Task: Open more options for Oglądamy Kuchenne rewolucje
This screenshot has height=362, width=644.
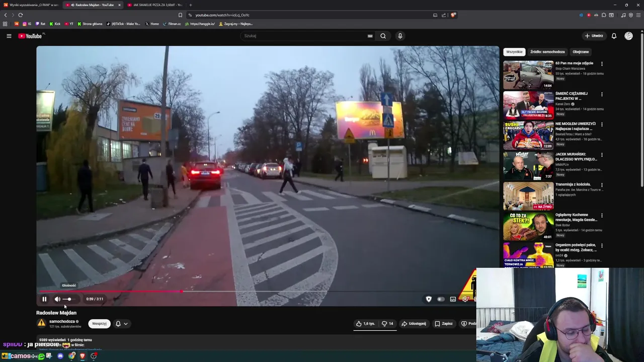Action: pos(602,215)
